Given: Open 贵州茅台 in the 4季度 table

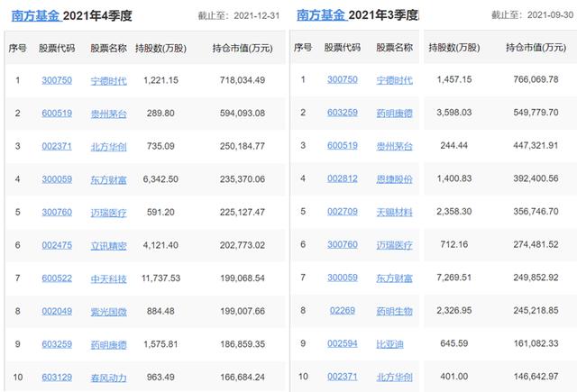Looking at the screenshot, I should (108, 114).
